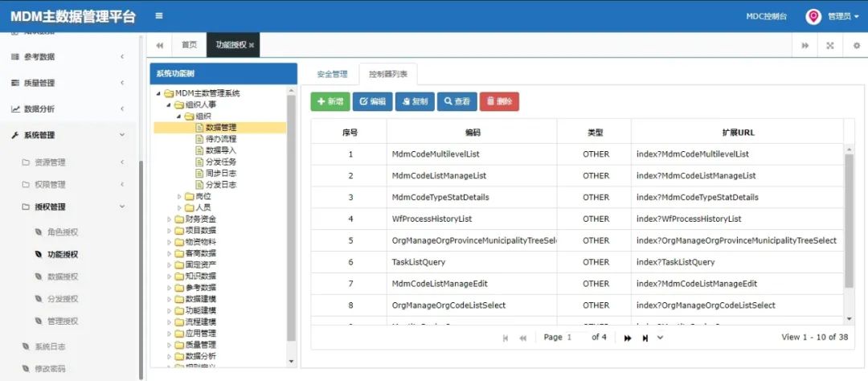Open the 管理员 user dropdown
This screenshot has height=381, width=868.
click(843, 17)
